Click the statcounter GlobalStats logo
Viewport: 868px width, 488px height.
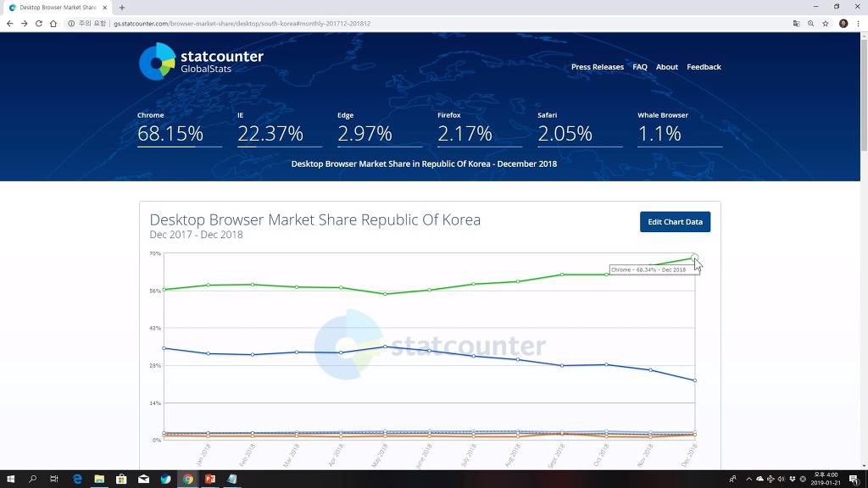(201, 61)
